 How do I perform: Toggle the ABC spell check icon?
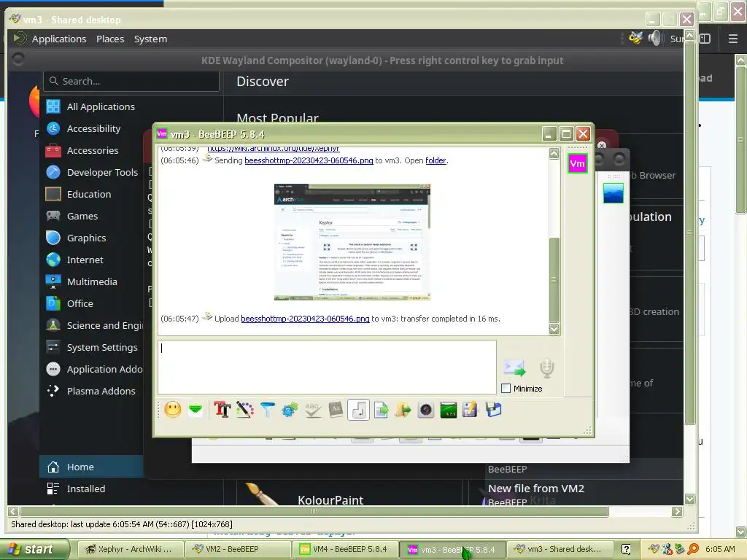312,410
